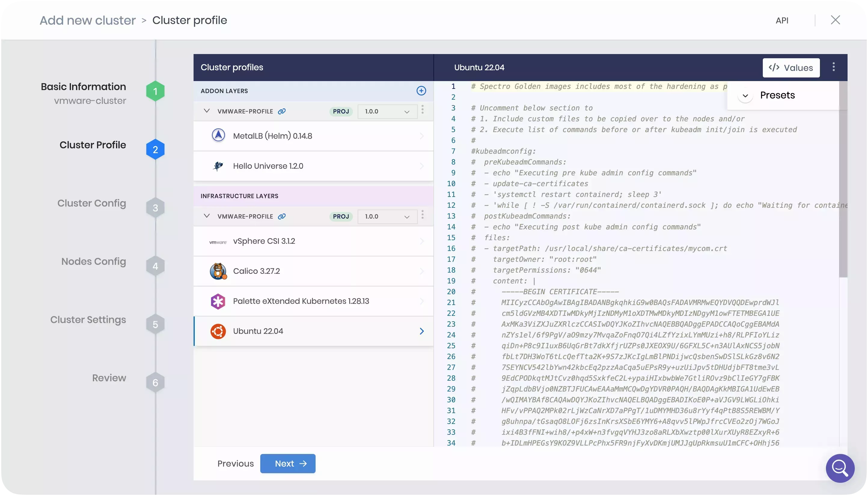Click the Calico 3.27.2 pack icon

pos(218,271)
